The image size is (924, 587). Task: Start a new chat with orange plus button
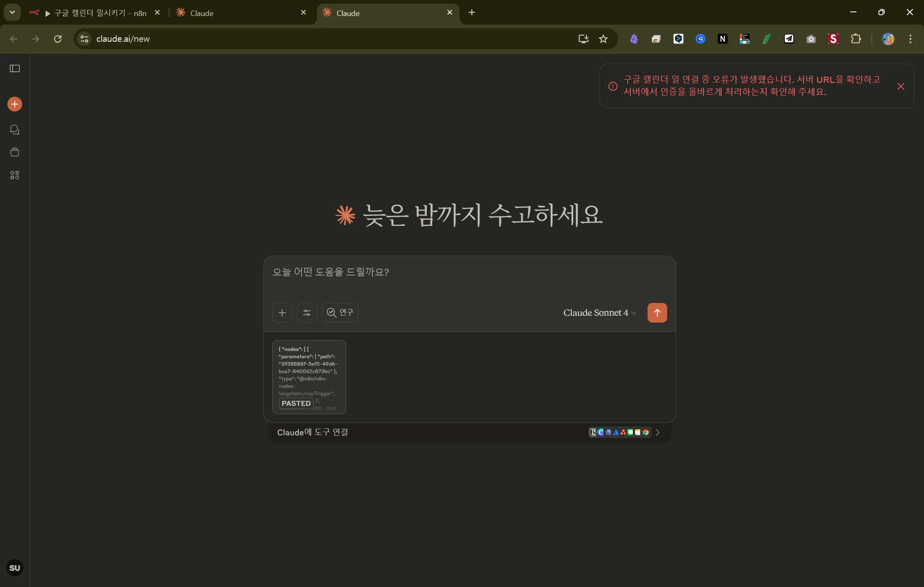[x=15, y=104]
